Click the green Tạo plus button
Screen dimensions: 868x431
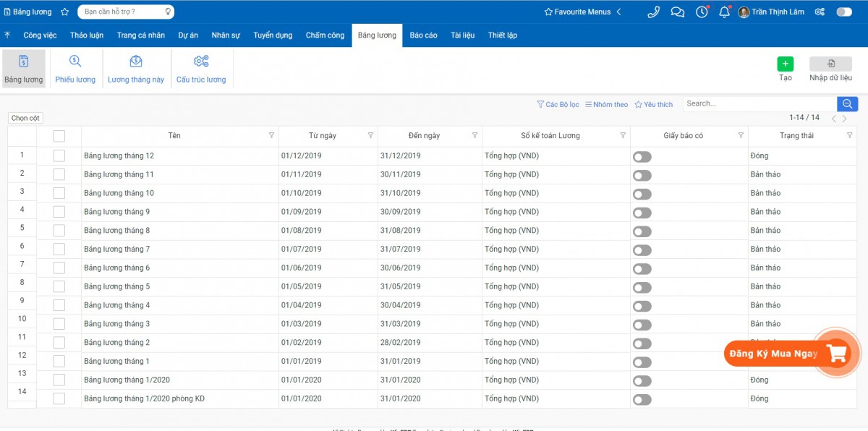(x=786, y=64)
